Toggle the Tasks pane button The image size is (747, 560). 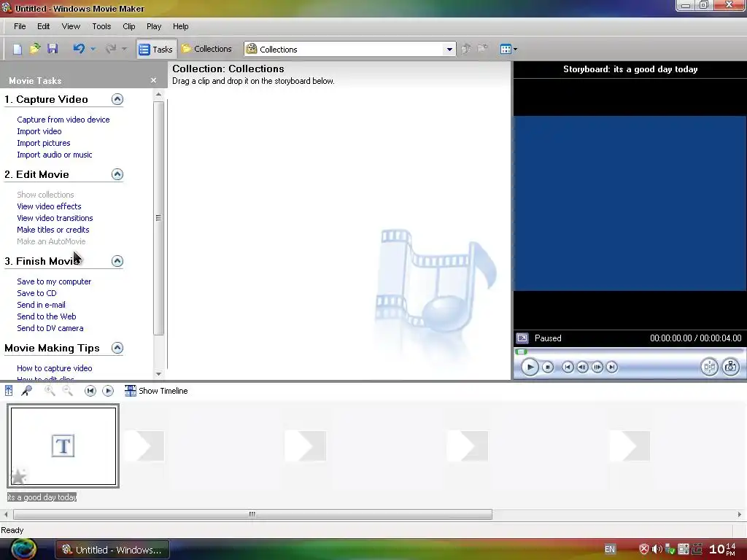156,49
